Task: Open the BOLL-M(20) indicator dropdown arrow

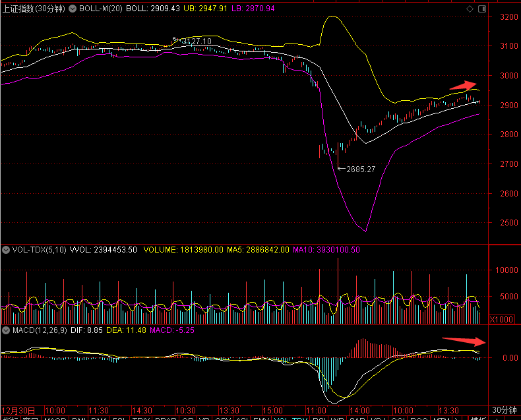Action: coord(73,9)
